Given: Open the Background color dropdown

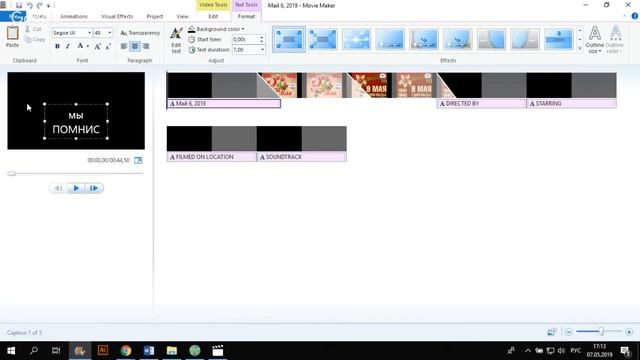Looking at the screenshot, I should pyautogui.click(x=216, y=29).
